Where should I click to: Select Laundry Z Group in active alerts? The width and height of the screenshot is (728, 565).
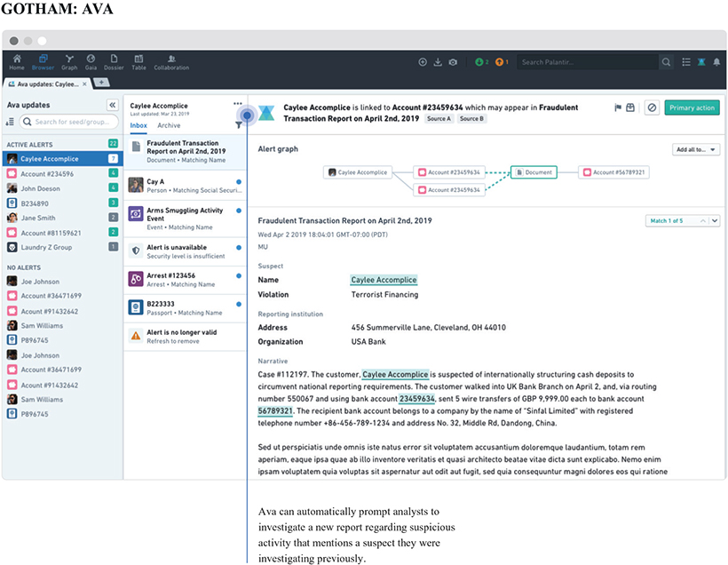click(48, 247)
